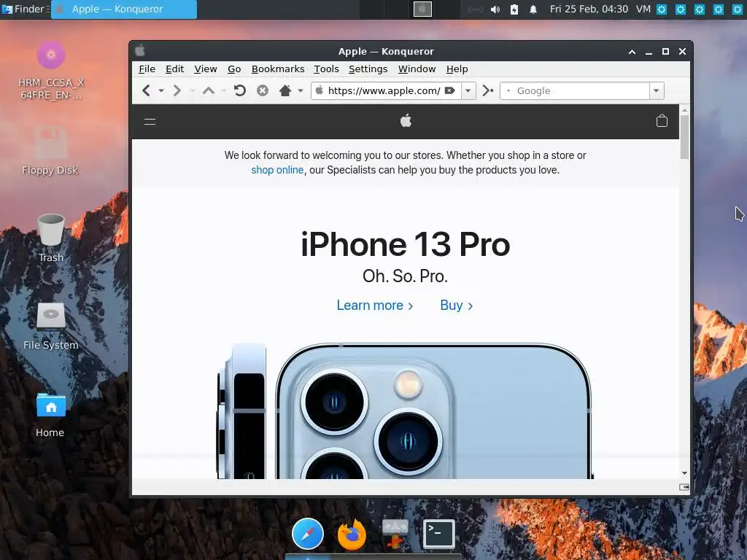747x560 pixels.
Task: Click the last gear icon in panel
Action: [x=737, y=9]
